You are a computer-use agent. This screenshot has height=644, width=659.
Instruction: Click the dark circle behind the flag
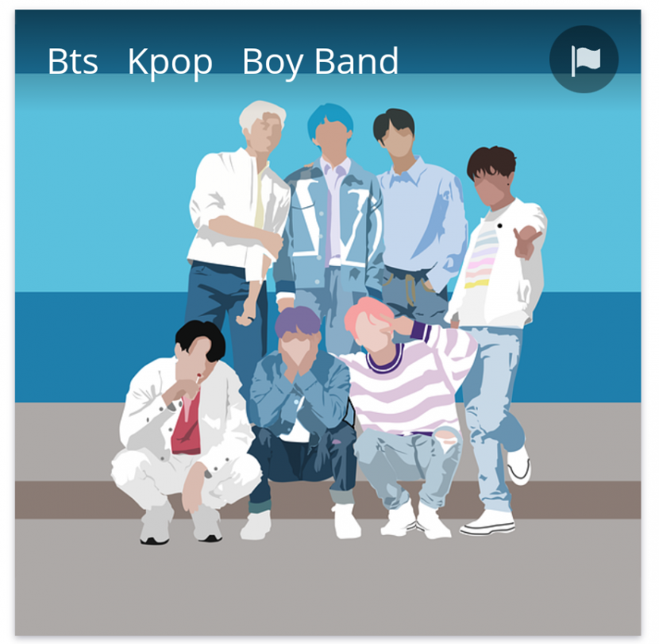click(584, 60)
